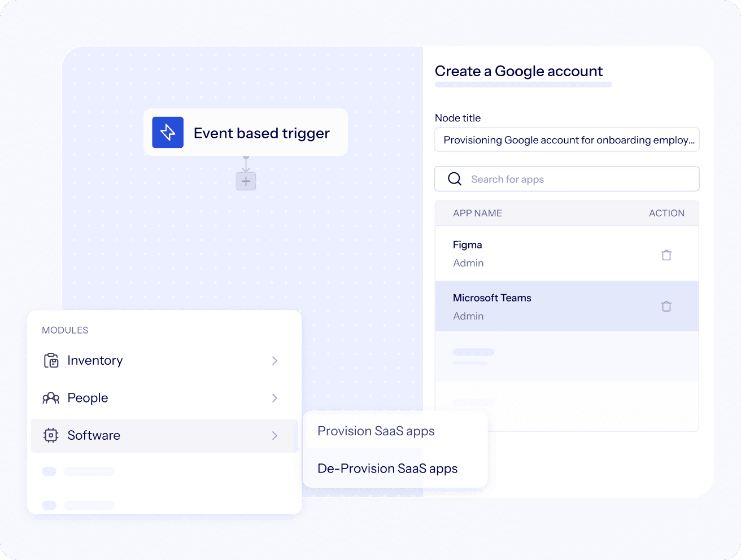Click the blue lightning trigger icon
This screenshot has width=741, height=560.
[x=168, y=133]
